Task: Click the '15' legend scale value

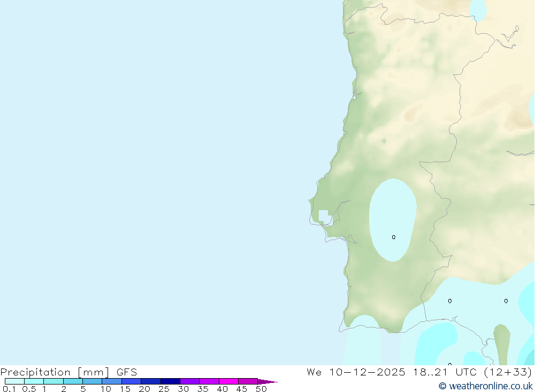Action: point(125,389)
